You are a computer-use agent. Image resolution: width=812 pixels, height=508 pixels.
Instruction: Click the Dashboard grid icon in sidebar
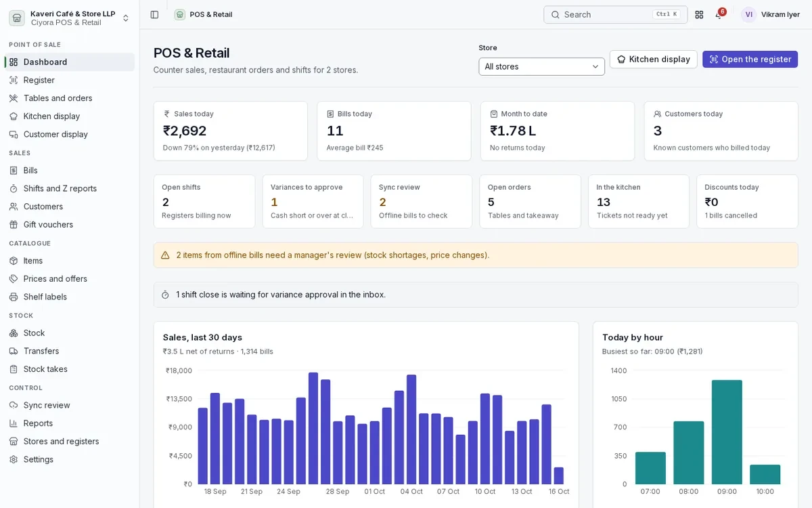pyautogui.click(x=14, y=62)
